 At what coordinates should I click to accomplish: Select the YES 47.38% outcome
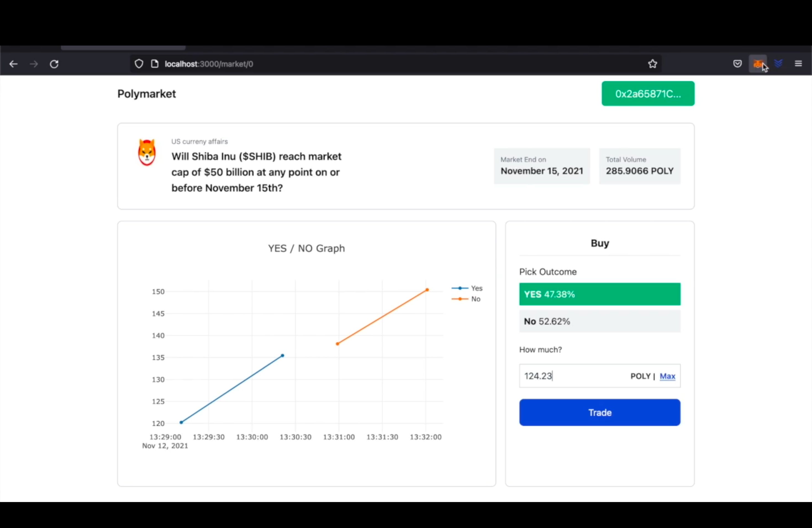coord(600,294)
